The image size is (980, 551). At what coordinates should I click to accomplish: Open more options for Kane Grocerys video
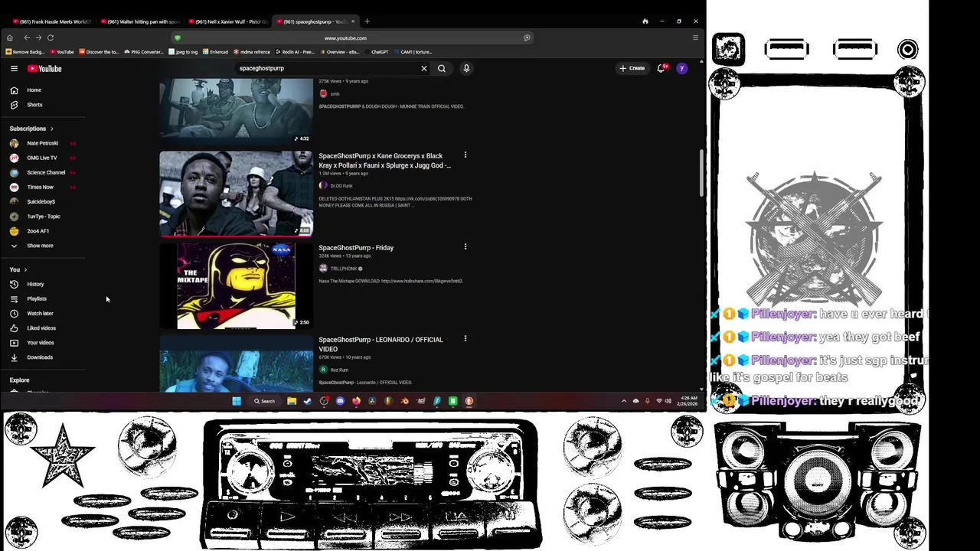pos(465,155)
